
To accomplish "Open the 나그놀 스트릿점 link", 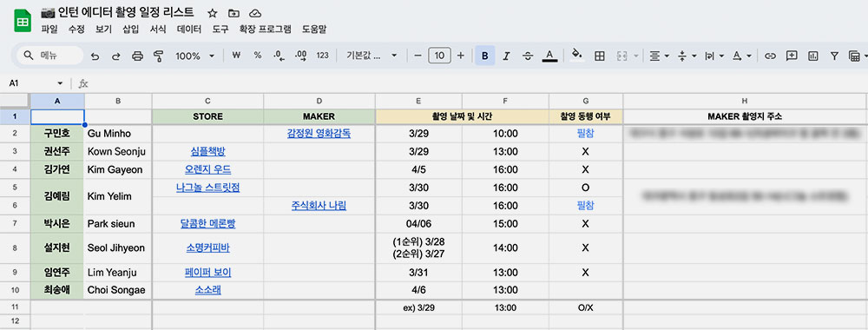I will click(x=207, y=188).
